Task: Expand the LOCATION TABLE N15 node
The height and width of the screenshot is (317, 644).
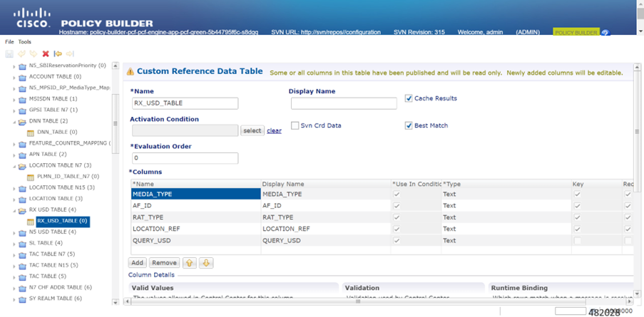Action: (x=14, y=188)
